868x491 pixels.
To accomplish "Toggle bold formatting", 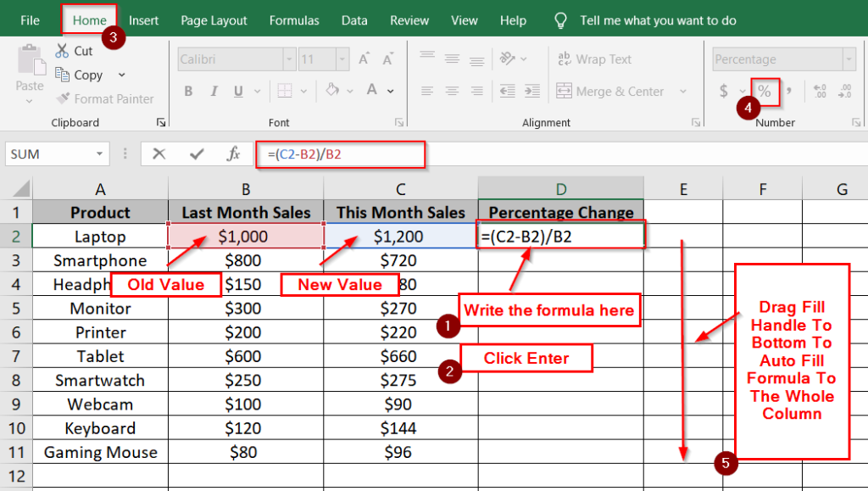I will tap(187, 91).
